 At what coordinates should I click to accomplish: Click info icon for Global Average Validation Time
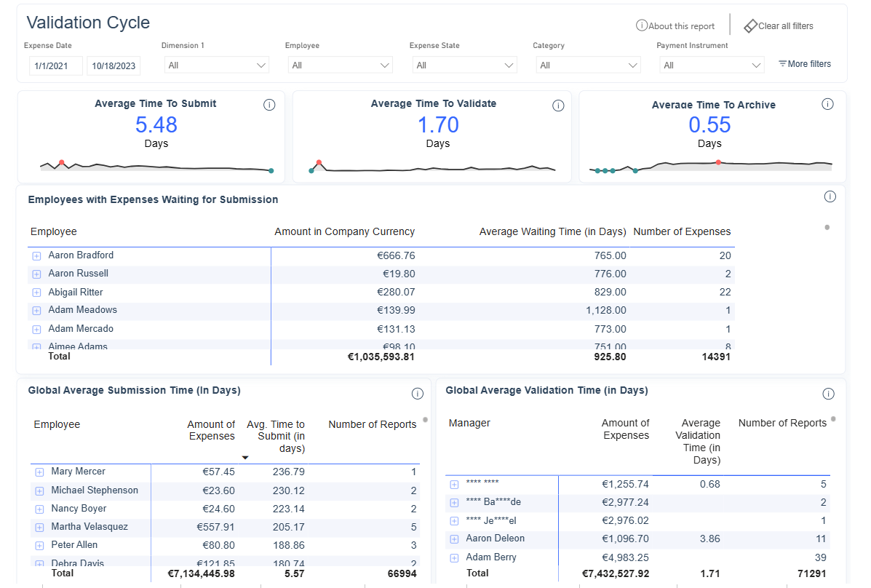[828, 394]
